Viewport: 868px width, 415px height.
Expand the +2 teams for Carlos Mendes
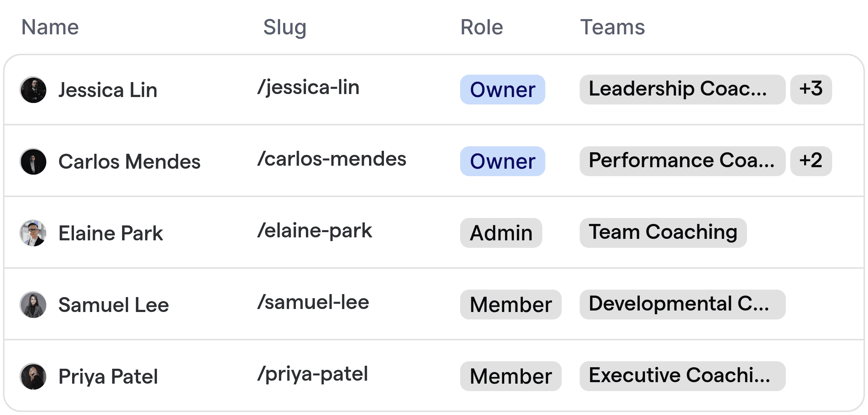point(811,161)
